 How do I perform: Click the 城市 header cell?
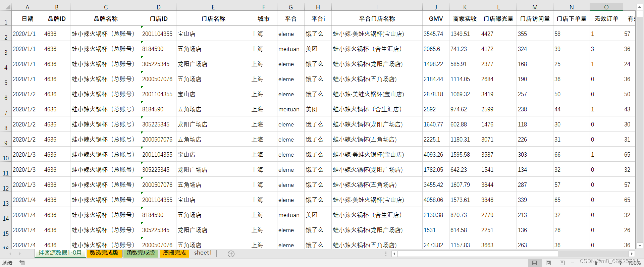pos(264,19)
